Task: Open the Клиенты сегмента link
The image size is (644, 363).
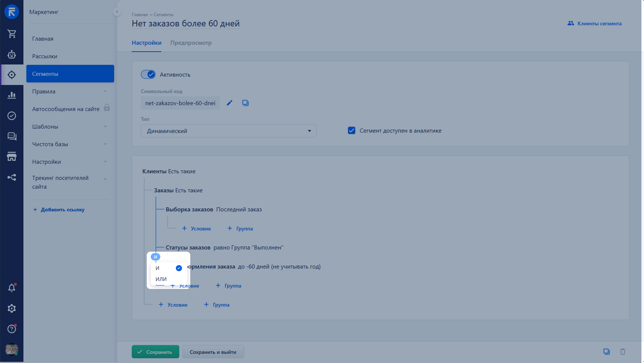Action: pyautogui.click(x=595, y=23)
